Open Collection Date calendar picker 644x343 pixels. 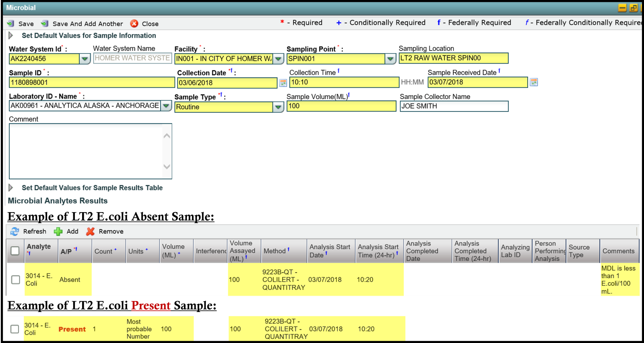[283, 83]
